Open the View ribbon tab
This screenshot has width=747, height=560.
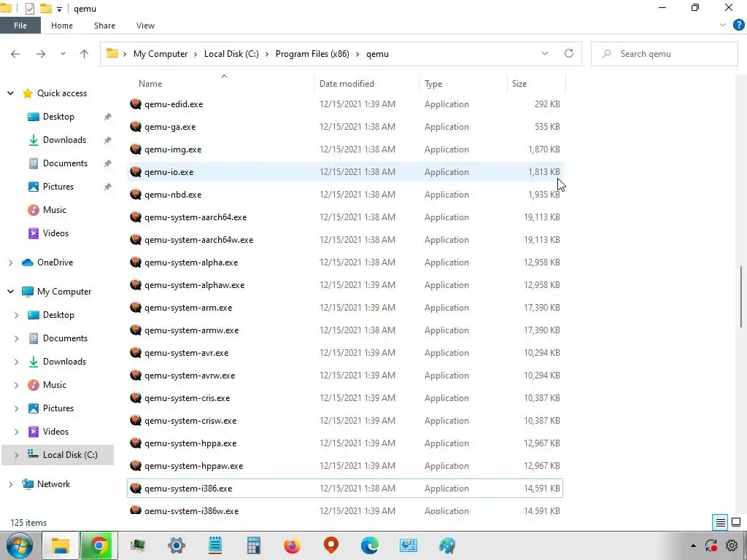click(145, 26)
